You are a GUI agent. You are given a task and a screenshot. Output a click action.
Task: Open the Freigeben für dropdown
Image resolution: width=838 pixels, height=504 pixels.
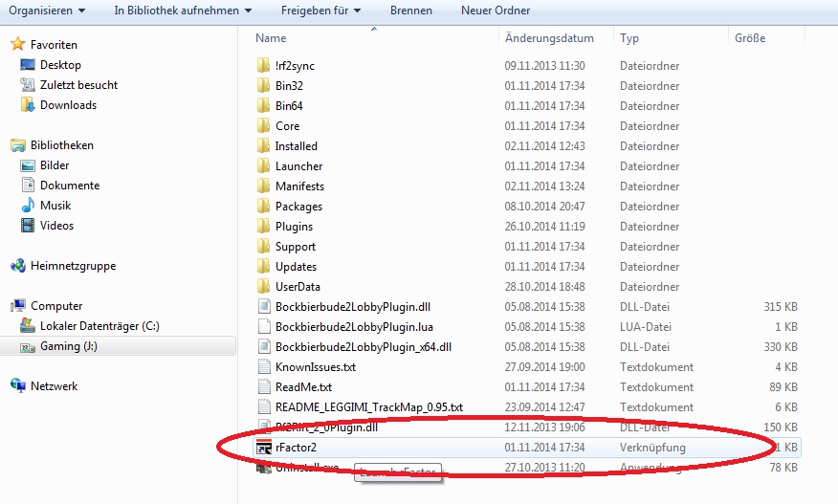[320, 11]
